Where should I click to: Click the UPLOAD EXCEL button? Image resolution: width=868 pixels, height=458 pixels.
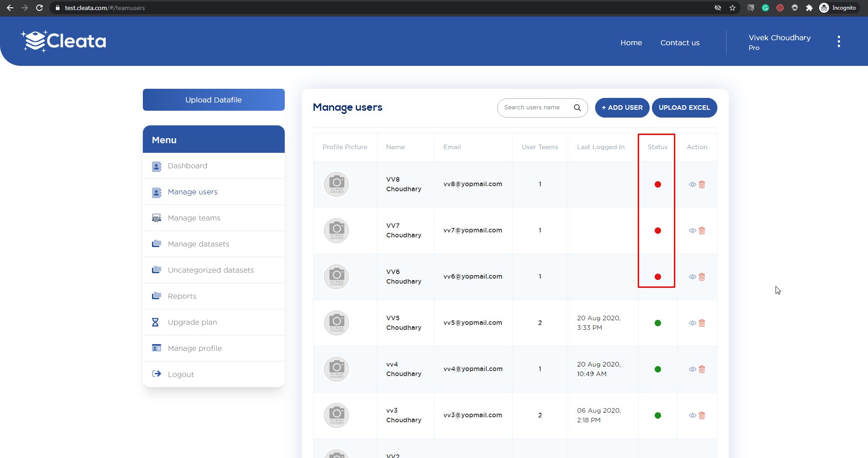684,108
